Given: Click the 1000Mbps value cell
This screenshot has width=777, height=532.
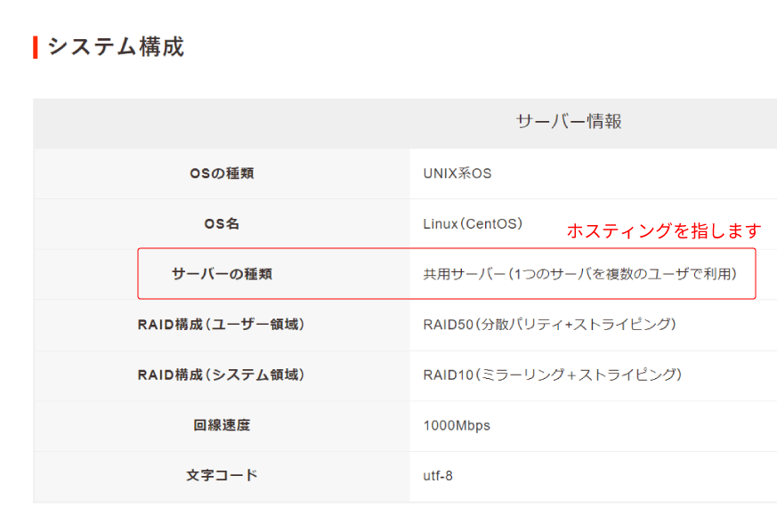Looking at the screenshot, I should click(x=457, y=425).
